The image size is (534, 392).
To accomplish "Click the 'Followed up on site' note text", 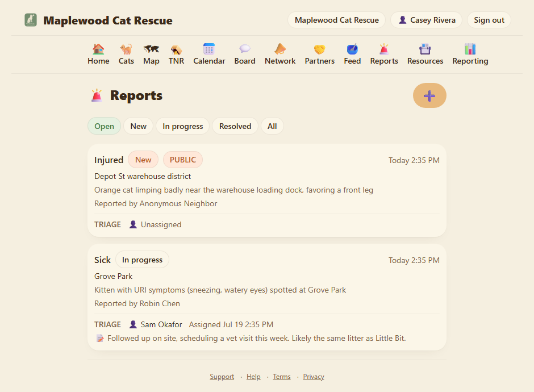I will [256, 338].
